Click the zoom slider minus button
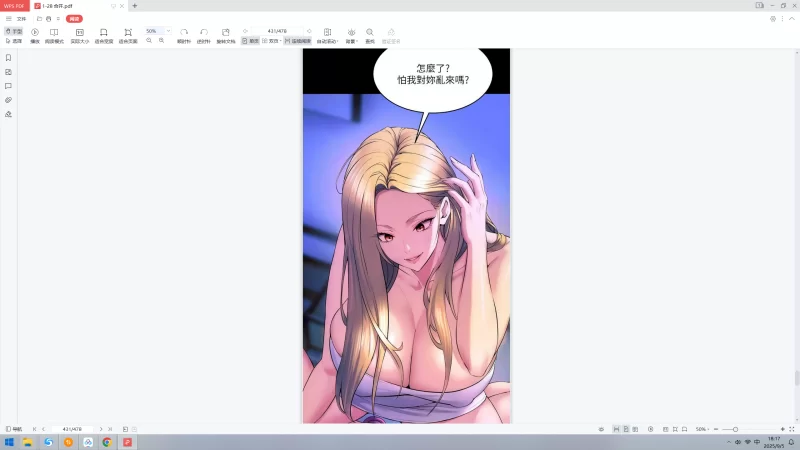This screenshot has width=800, height=450. 716,429
